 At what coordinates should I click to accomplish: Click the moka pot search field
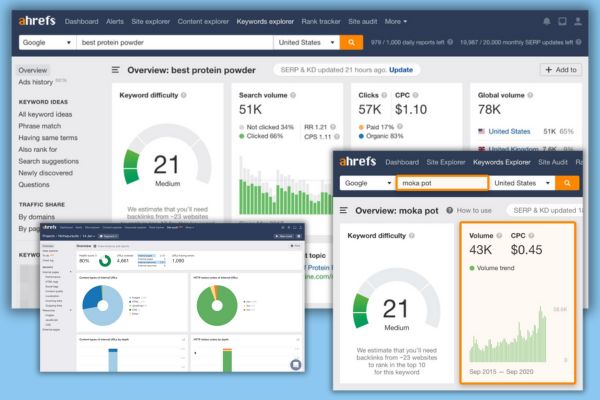coord(442,183)
